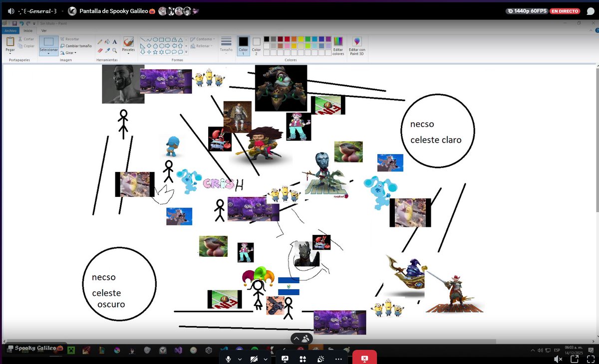Click Spooky Galileo name label bottom left
Screen dimensions: 599x364
(35, 348)
